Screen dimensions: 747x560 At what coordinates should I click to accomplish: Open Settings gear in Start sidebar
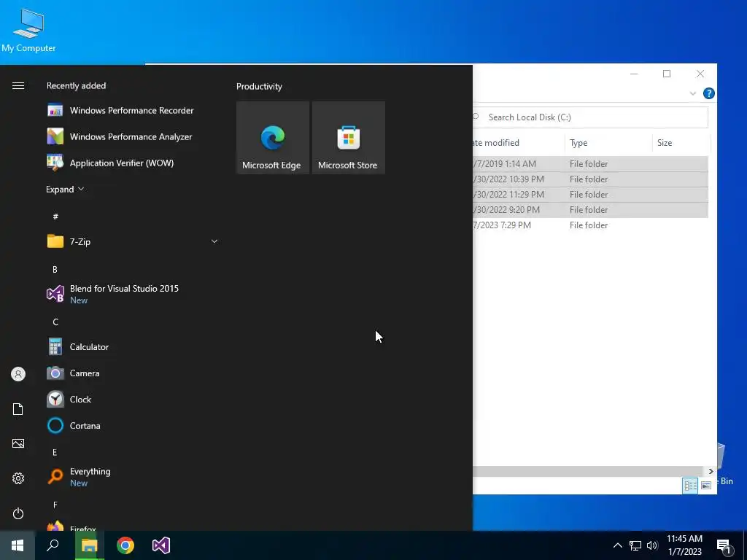pos(18,478)
